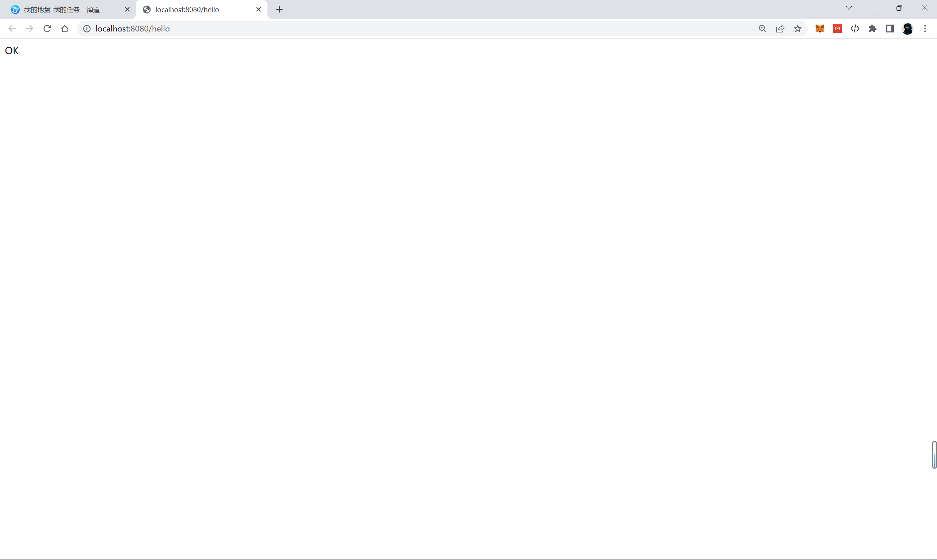Open the zoom magnifier in address bar

click(x=762, y=29)
